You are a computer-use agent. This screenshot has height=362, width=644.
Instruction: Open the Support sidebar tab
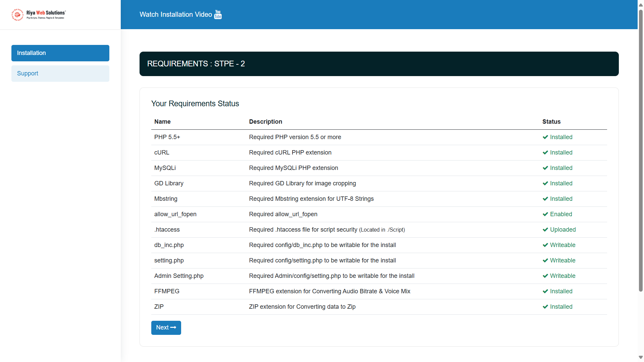60,73
